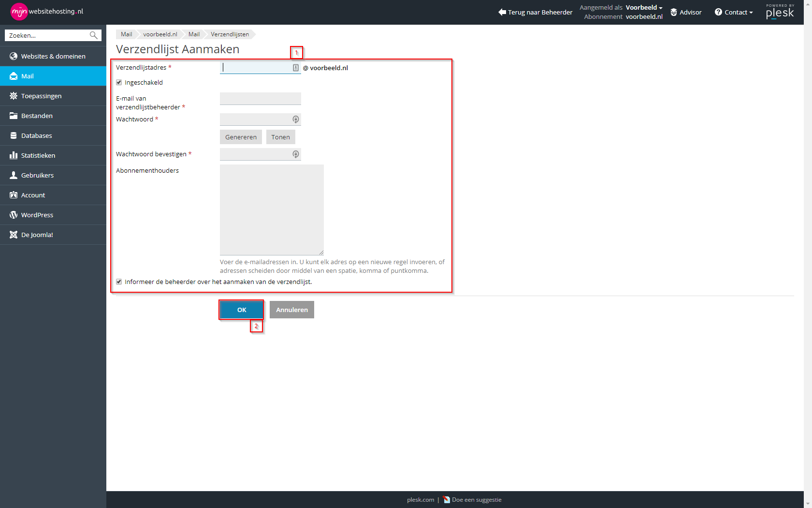812x508 pixels.
Task: Click the Abonnementhouders text area
Action: click(x=272, y=210)
